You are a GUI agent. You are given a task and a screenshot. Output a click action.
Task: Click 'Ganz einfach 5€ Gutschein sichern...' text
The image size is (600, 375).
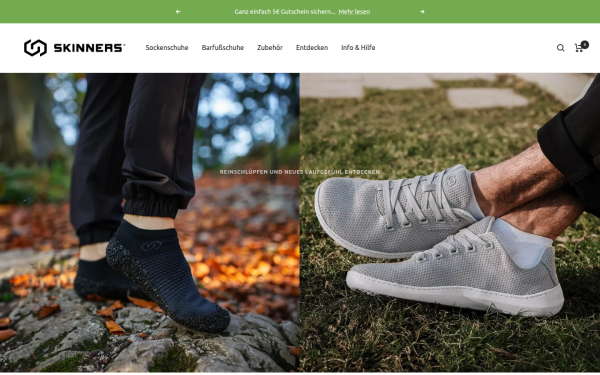(285, 12)
